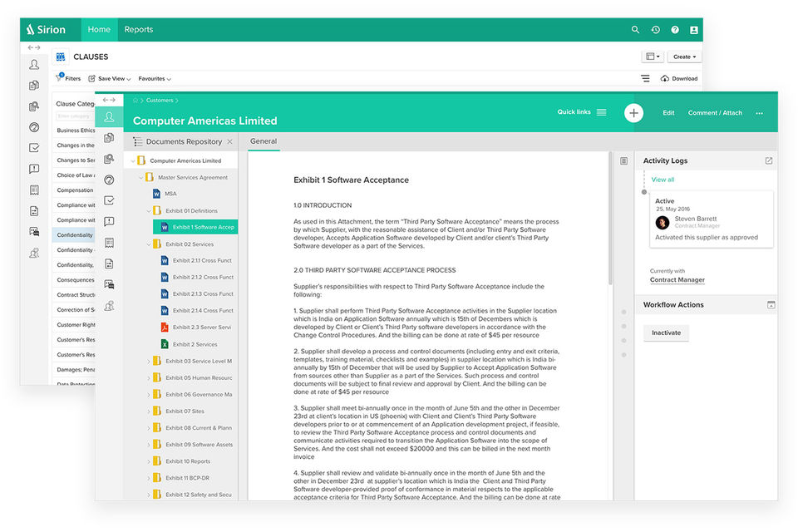Click user icon in back window sidebar
Image resolution: width=798 pixels, height=532 pixels.
tap(34, 64)
